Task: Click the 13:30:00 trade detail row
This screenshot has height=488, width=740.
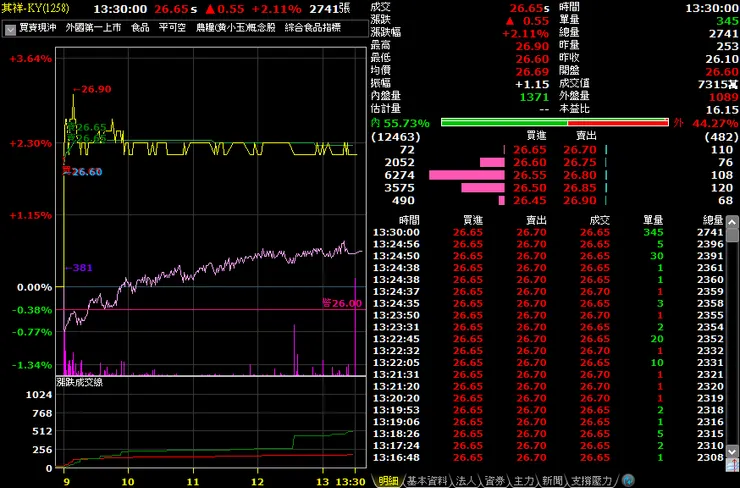Action: 548,233
